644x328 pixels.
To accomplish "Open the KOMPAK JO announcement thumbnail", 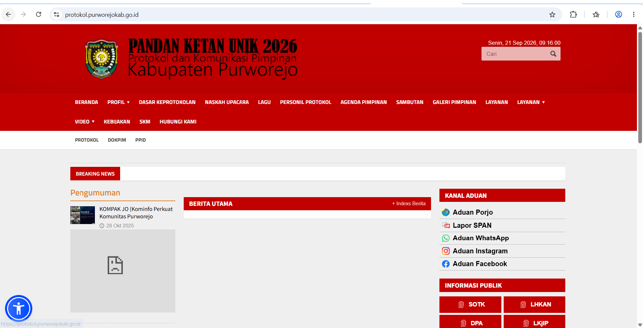I will (82, 215).
